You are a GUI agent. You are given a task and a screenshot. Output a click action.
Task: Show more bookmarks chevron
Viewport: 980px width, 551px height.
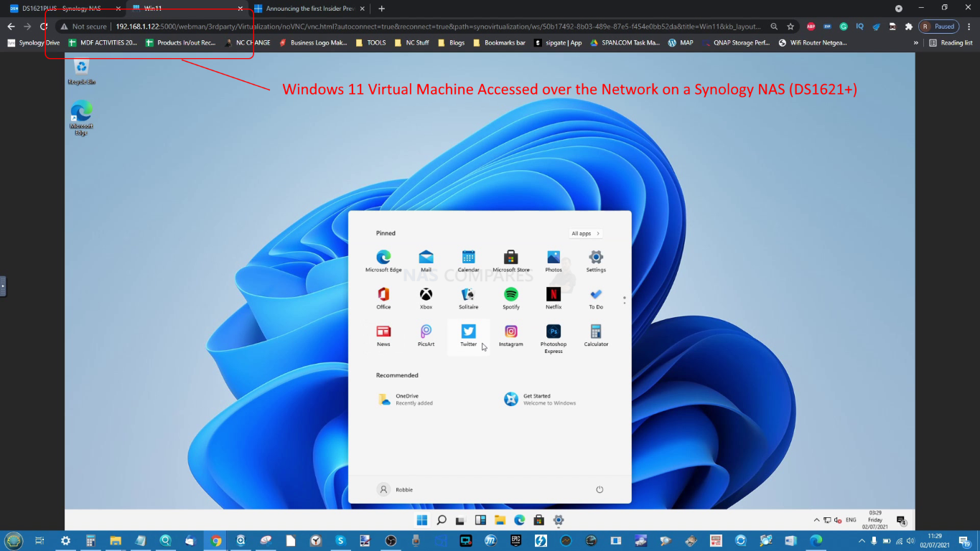(915, 42)
